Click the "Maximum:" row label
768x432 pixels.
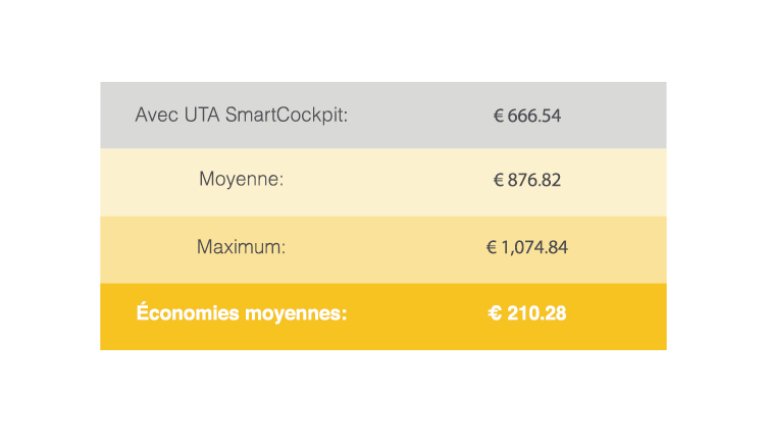241,247
